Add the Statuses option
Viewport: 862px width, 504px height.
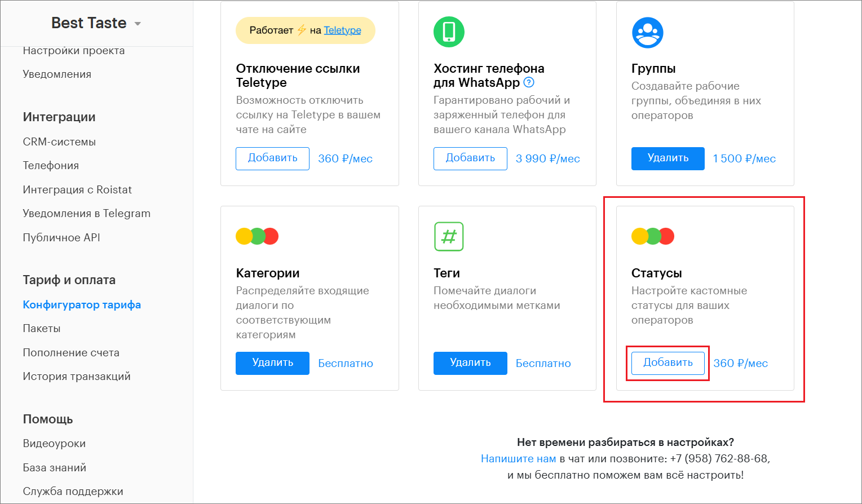(x=668, y=363)
